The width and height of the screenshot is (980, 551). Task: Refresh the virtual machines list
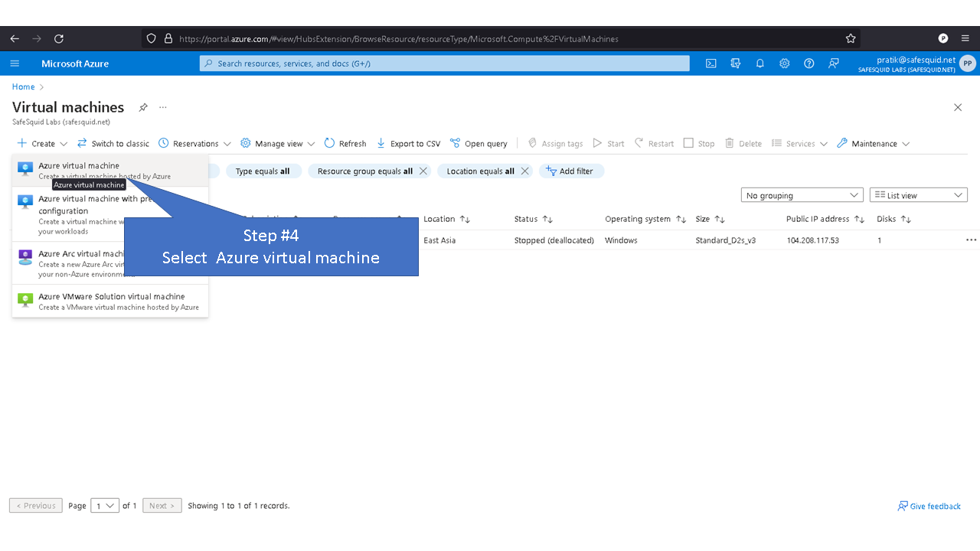[x=345, y=143]
